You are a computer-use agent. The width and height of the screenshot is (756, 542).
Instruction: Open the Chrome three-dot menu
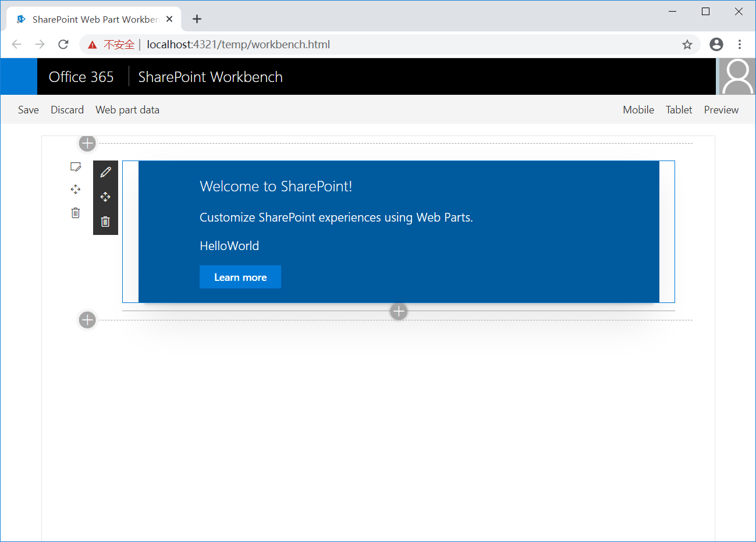coord(740,44)
